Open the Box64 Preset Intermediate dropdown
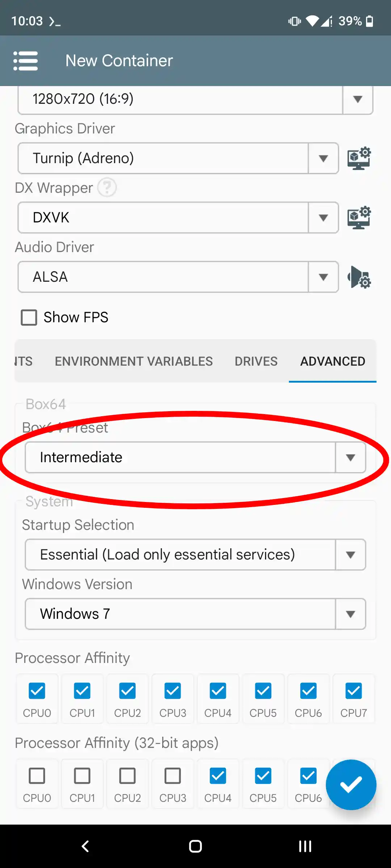 [195, 458]
